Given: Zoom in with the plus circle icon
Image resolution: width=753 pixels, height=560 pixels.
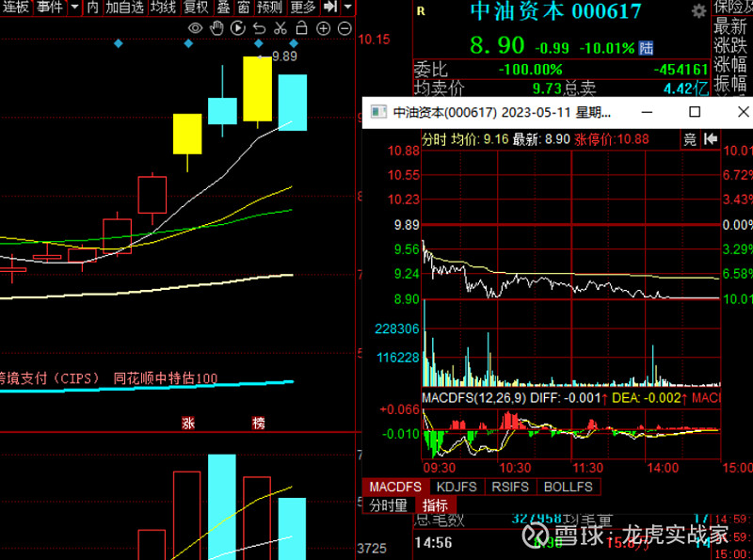Looking at the screenshot, I should (x=323, y=29).
